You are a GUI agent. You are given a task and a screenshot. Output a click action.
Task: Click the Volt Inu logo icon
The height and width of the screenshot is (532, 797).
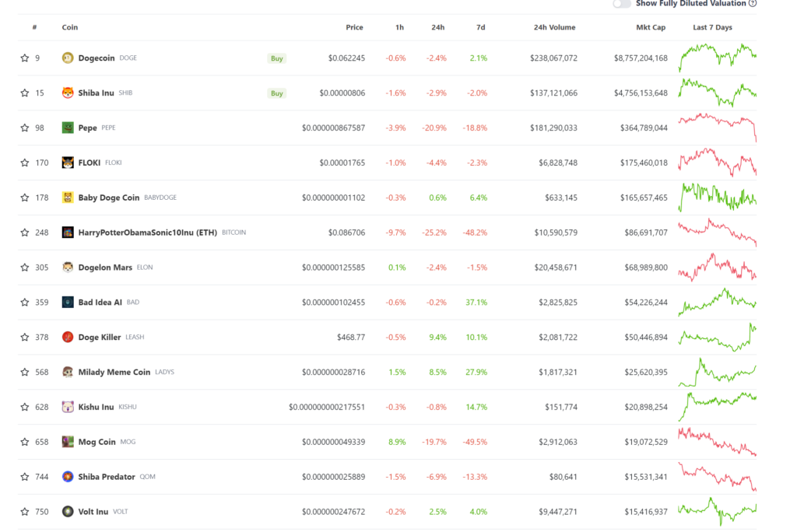click(x=68, y=512)
